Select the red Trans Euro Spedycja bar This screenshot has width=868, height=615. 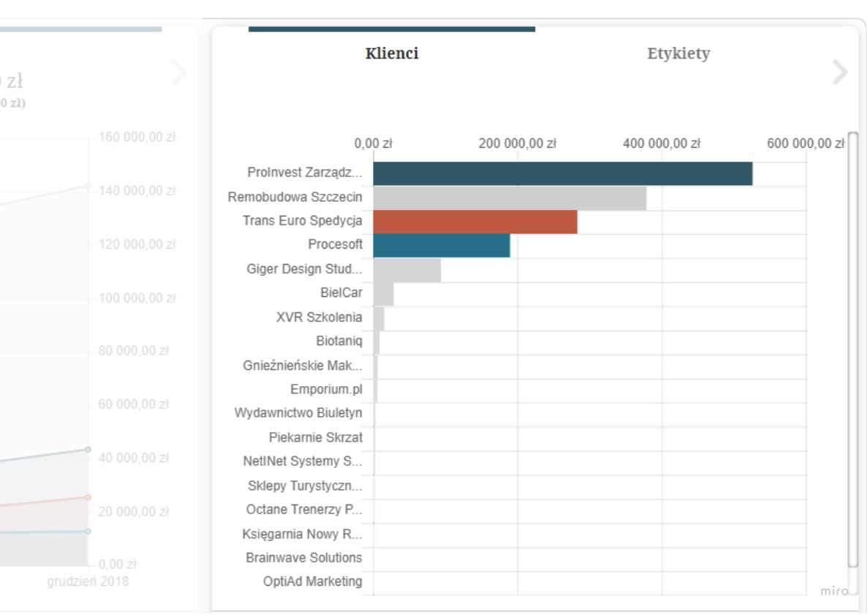click(475, 222)
